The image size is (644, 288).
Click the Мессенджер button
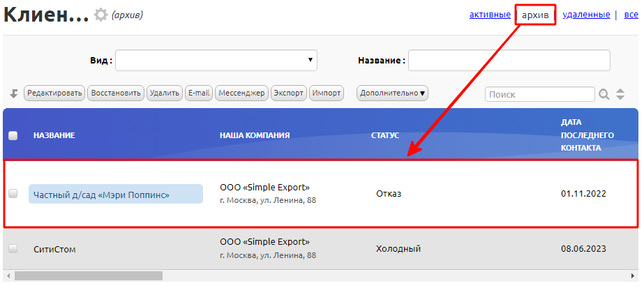pyautogui.click(x=241, y=93)
